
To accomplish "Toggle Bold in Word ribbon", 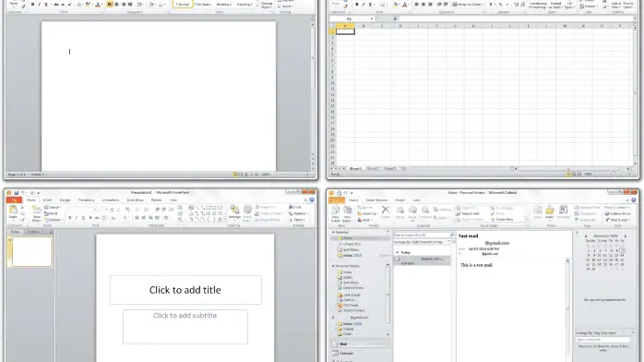I will 32,5.
